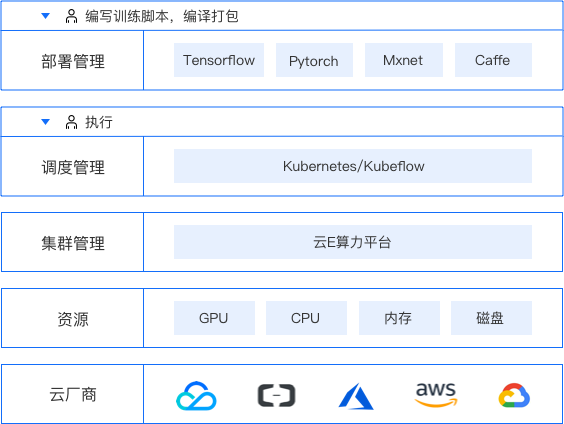The height and width of the screenshot is (424, 564).
Task: Click the Alibaba Cloud bracket logo
Action: pos(276,396)
